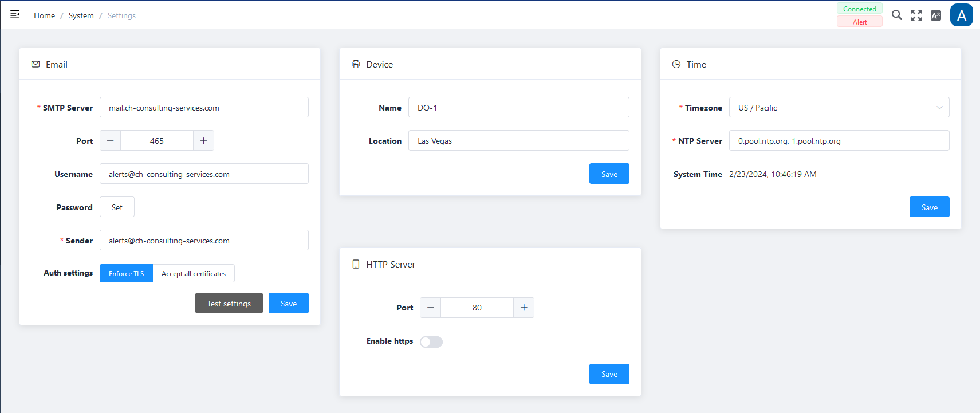Click the Test settings button

229,304
